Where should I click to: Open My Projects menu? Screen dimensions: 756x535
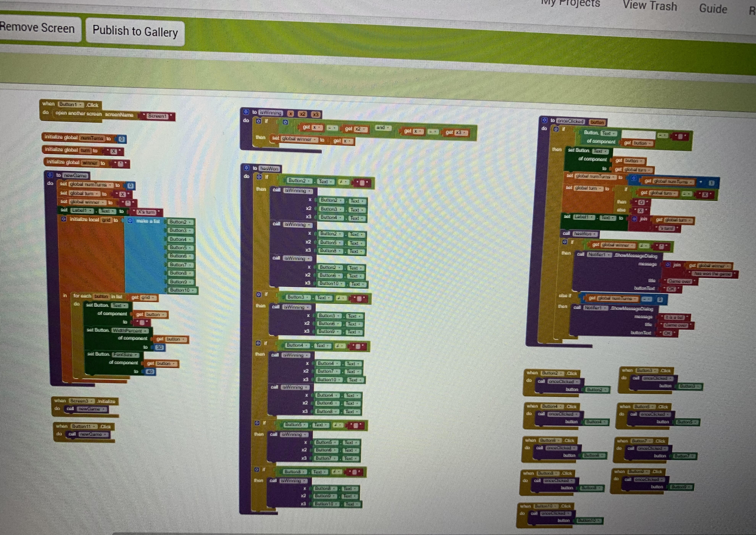click(571, 3)
